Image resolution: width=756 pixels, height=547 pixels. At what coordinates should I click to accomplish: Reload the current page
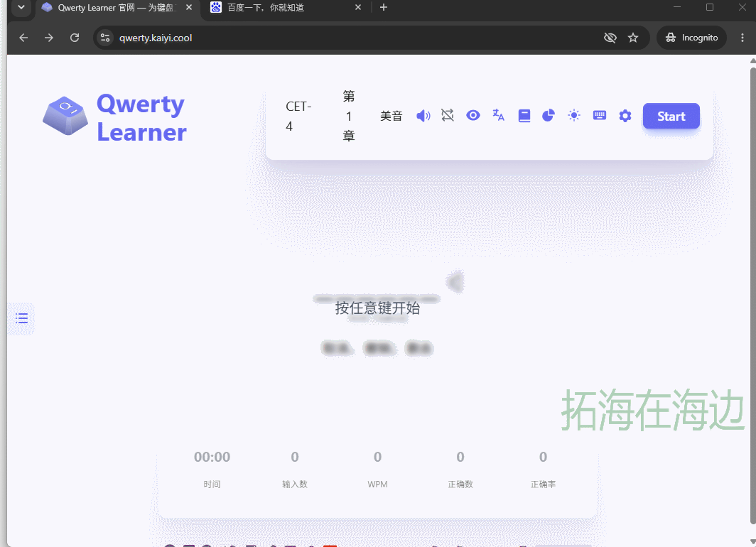click(x=74, y=38)
